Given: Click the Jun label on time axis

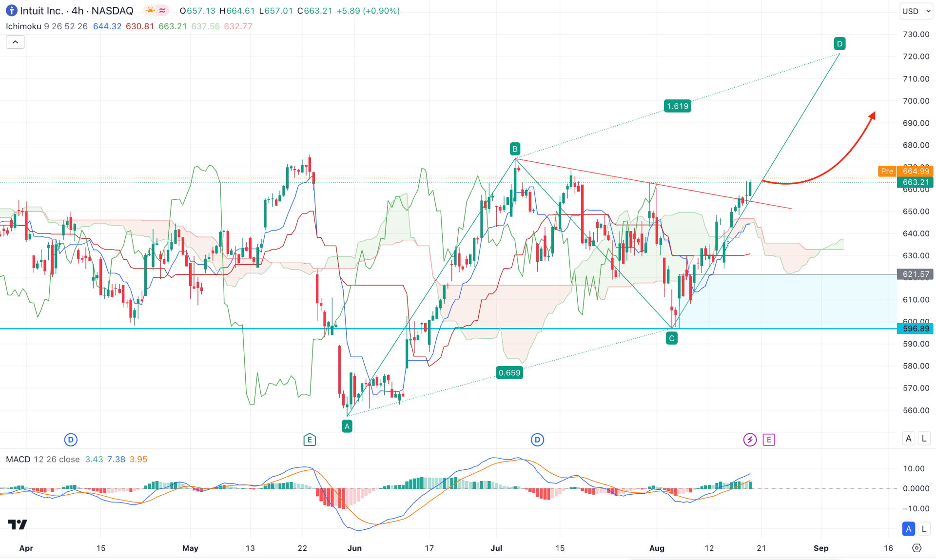Looking at the screenshot, I should (354, 548).
